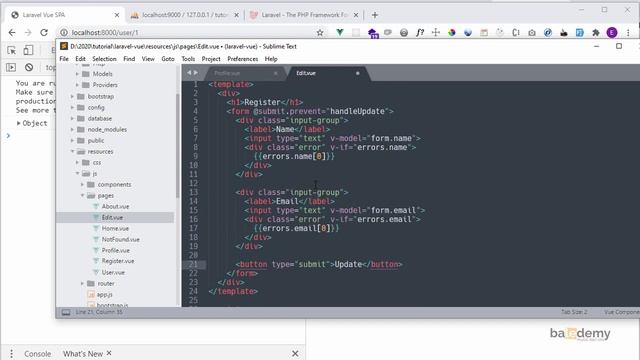Screen dimensions: 640x360
Task: Collapse the pages folder
Action: click(82, 196)
